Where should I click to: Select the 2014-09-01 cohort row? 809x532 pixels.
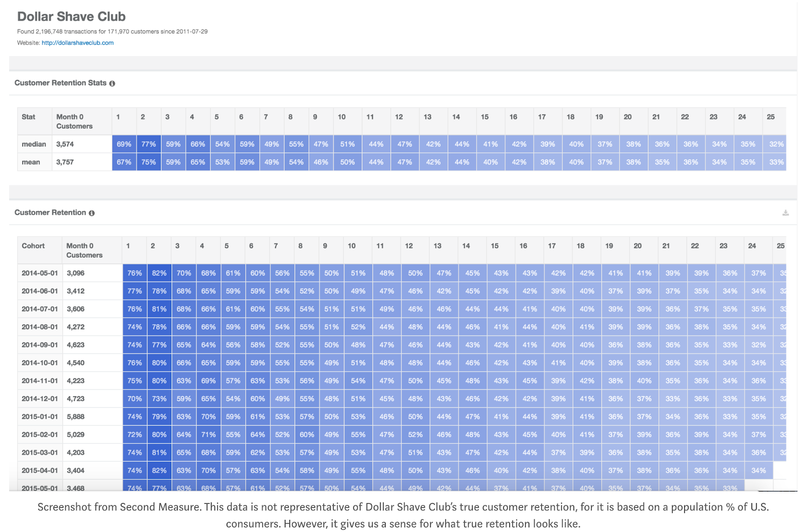click(x=401, y=345)
